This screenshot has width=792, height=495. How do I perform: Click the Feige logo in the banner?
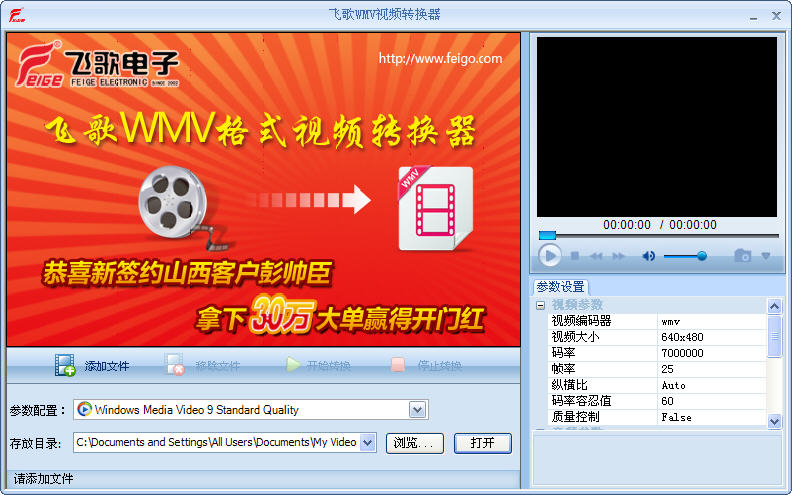(x=97, y=65)
